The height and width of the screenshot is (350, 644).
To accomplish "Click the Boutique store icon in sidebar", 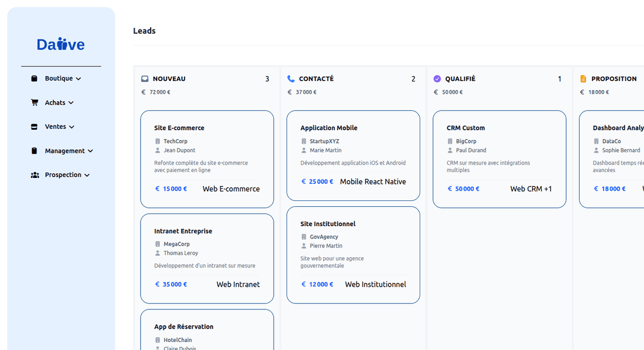I will (34, 79).
